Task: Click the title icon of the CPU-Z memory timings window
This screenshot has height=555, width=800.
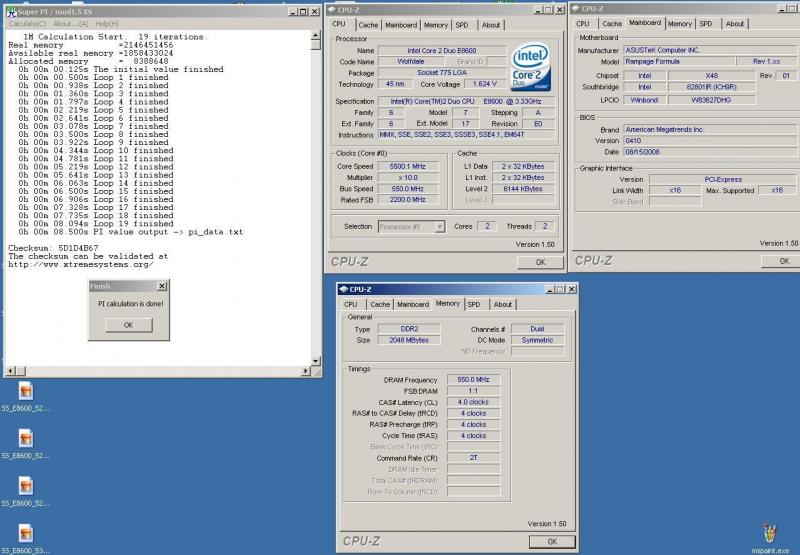Action: (343, 289)
